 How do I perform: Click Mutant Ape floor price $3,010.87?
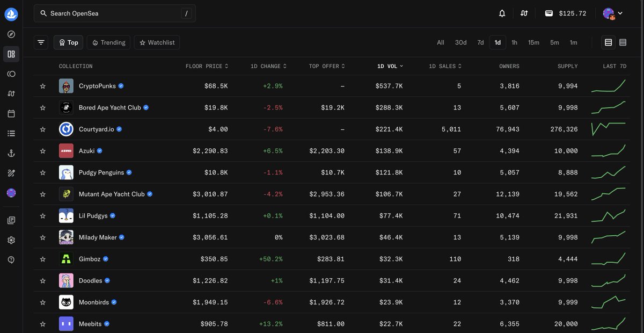[210, 194]
